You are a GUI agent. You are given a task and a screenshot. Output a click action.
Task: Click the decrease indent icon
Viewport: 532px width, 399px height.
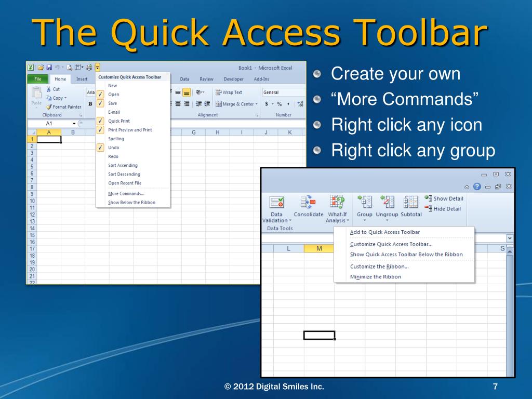[x=199, y=104]
